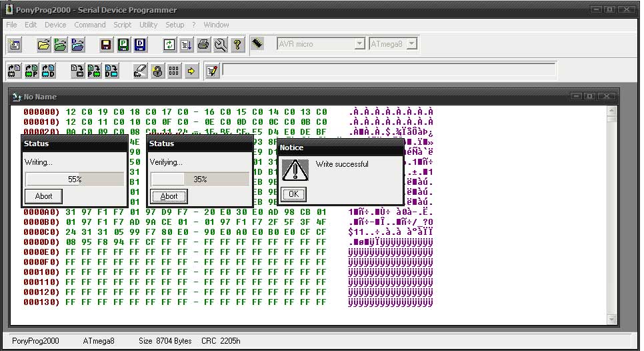Open the File menu
Viewport: 644px width, 351px height.
11,25
